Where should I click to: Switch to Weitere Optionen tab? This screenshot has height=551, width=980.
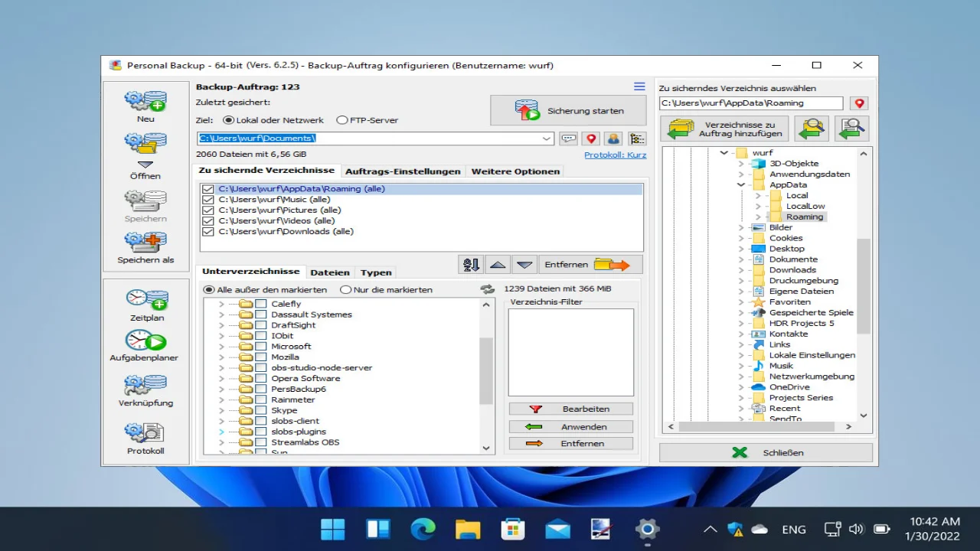515,171
